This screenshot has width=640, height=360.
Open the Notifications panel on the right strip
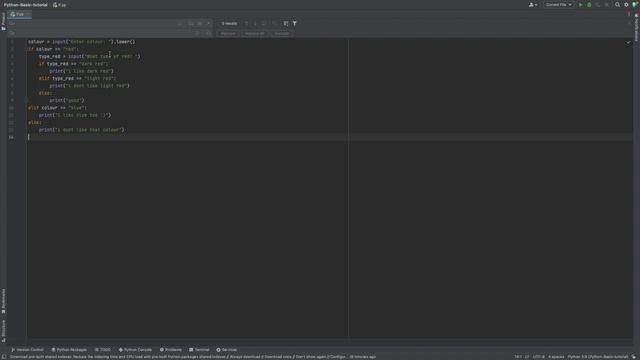[636, 28]
